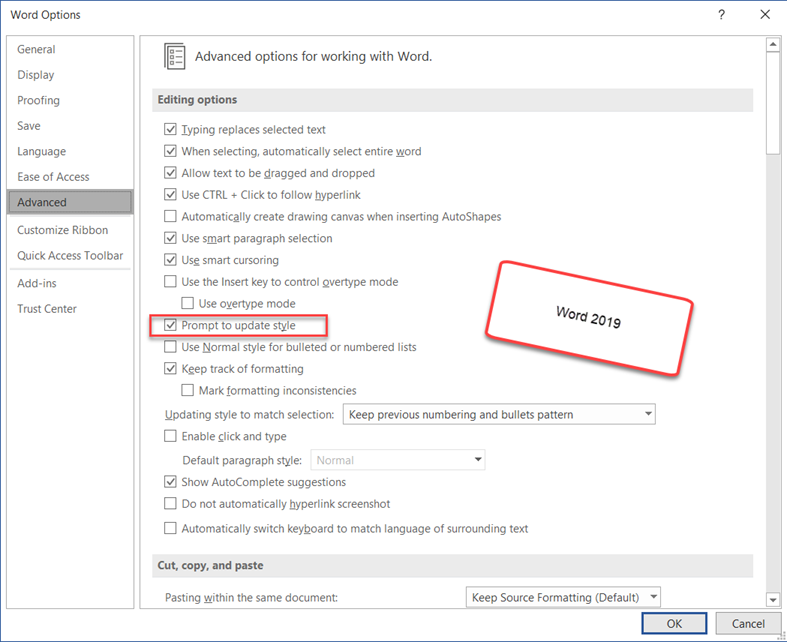The width and height of the screenshot is (787, 642).
Task: Click the scrollbar up arrow
Action: pos(772,45)
